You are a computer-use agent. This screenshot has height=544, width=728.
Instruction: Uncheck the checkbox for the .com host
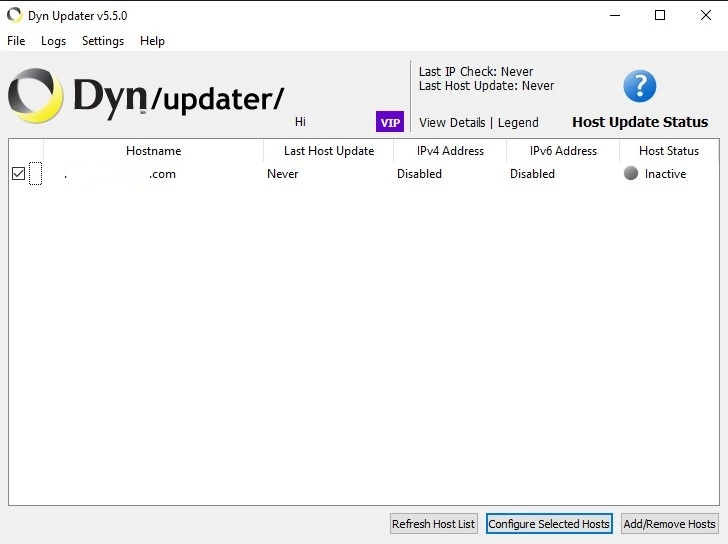coord(18,174)
